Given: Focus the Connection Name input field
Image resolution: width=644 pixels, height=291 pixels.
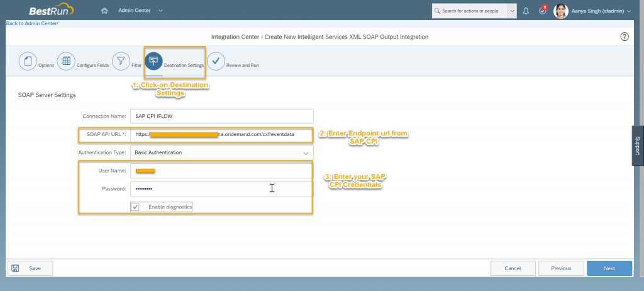Looking at the screenshot, I should pyautogui.click(x=222, y=116).
